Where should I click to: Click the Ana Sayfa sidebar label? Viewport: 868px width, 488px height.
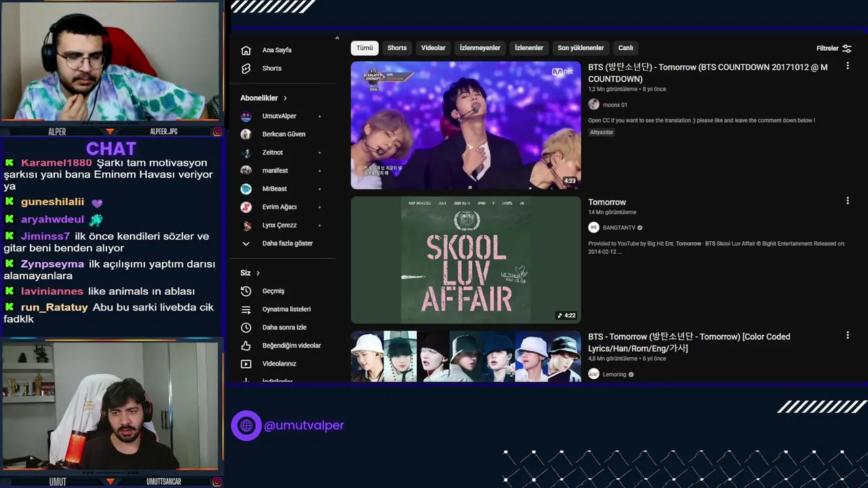[x=277, y=50]
